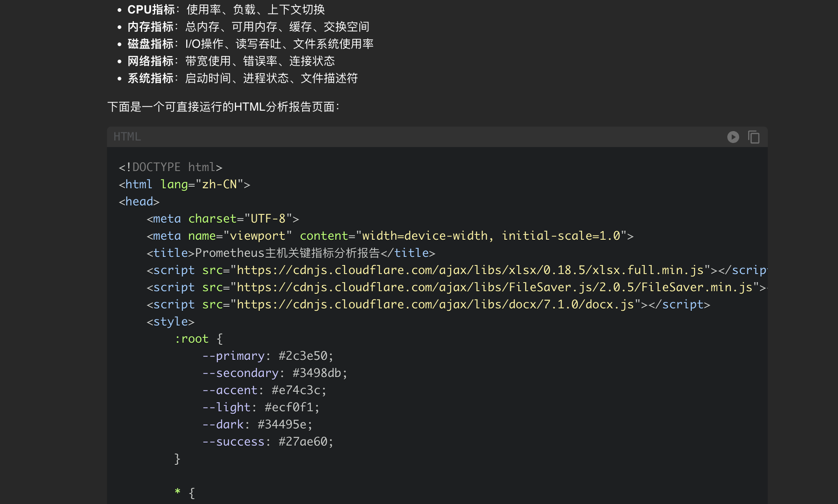
Task: Click the xlsx.full.min.js script URL
Action: click(470, 270)
